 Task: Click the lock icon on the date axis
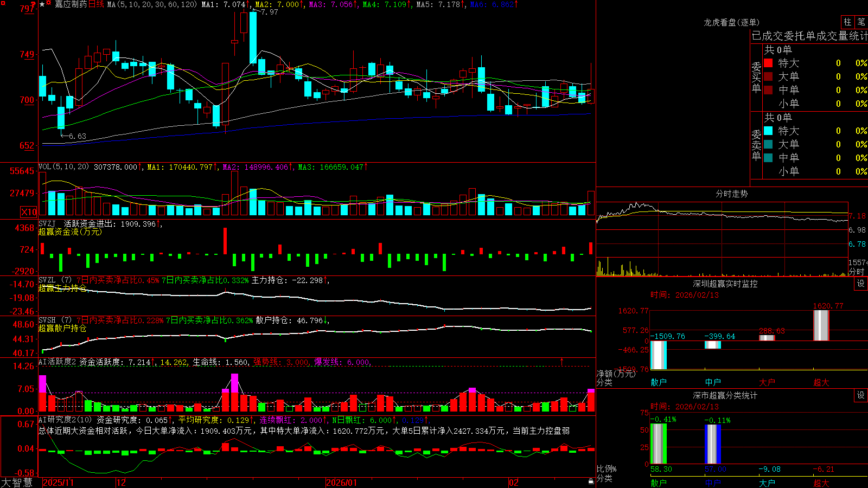(591, 481)
